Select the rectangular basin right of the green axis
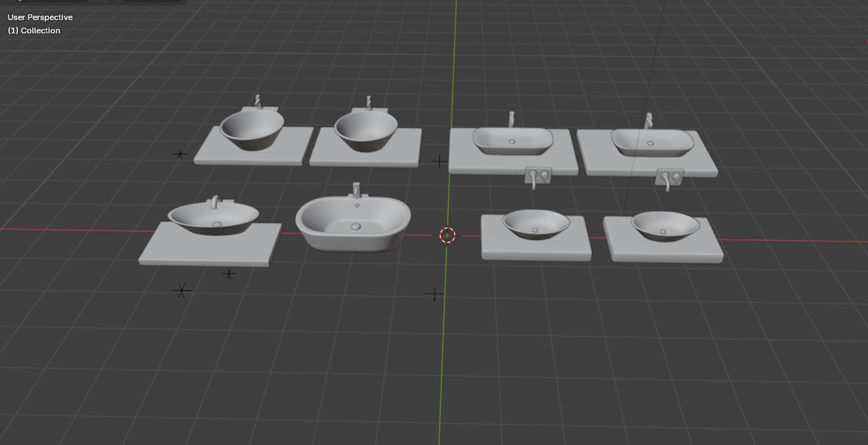Viewport: 868px width, 445px height. pos(513,141)
